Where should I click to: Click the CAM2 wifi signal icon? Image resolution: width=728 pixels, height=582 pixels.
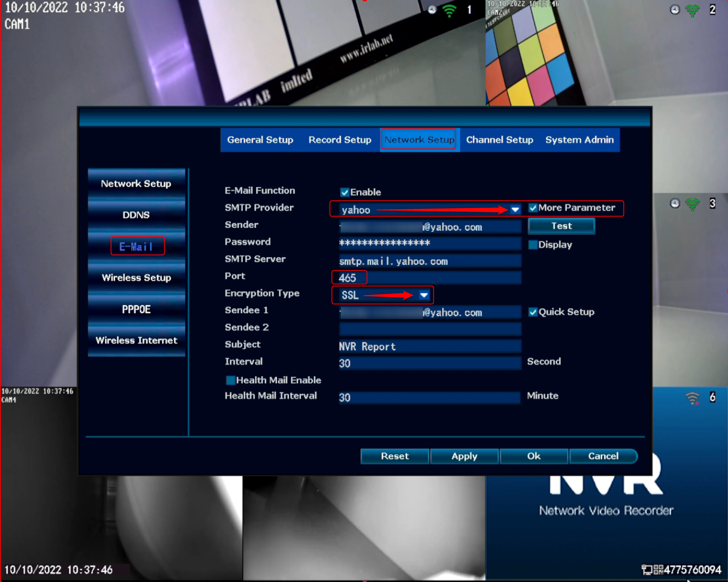692,10
